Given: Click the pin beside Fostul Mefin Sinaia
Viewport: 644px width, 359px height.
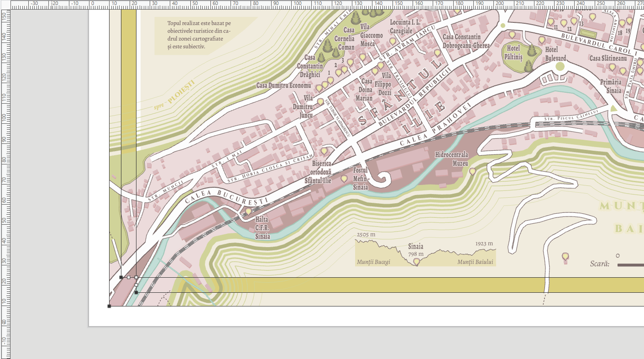Looking at the screenshot, I should (x=344, y=178).
